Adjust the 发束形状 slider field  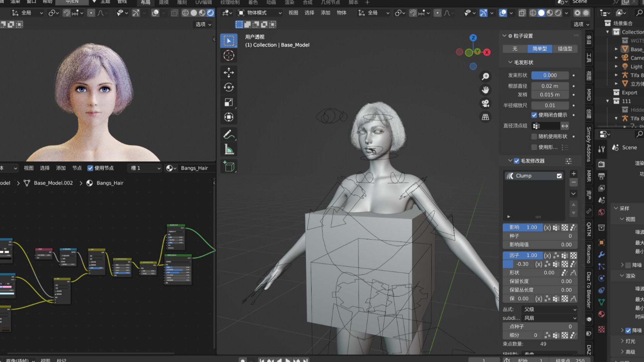coord(550,76)
